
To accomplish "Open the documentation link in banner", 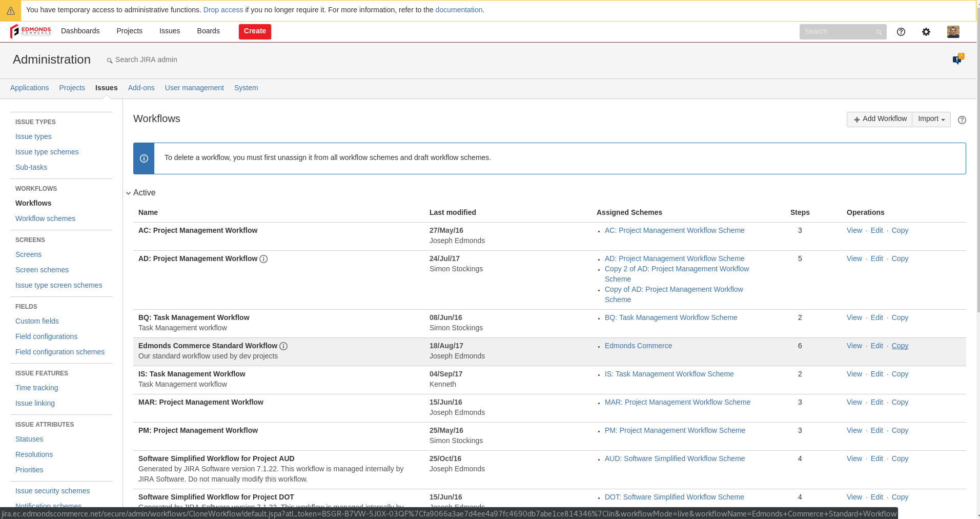I will click(x=459, y=10).
